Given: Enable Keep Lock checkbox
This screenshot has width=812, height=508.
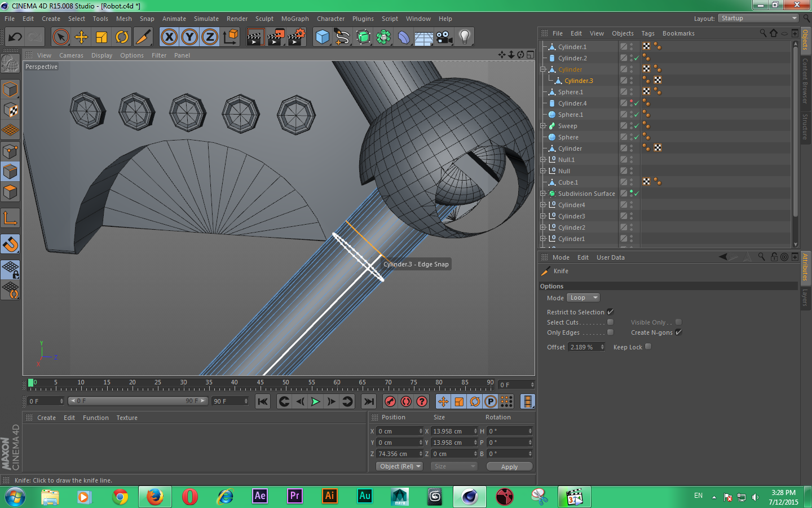Looking at the screenshot, I should click(x=648, y=347).
